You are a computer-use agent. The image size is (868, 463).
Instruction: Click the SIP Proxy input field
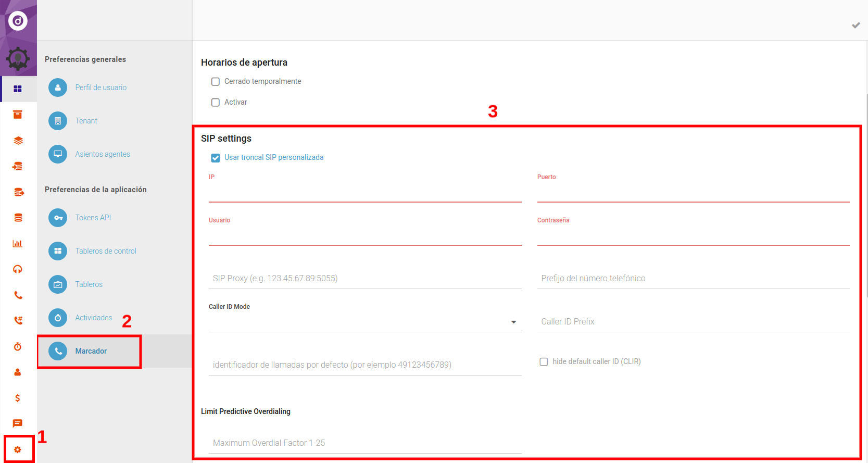click(x=364, y=279)
